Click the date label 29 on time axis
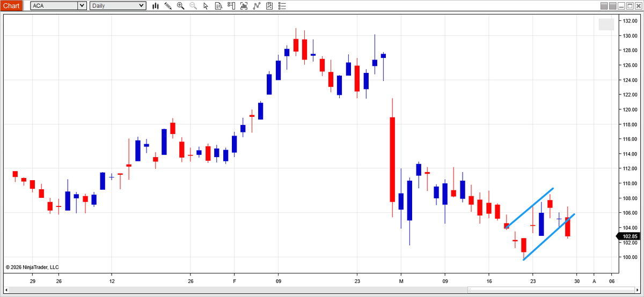644x297 pixels. click(x=33, y=281)
